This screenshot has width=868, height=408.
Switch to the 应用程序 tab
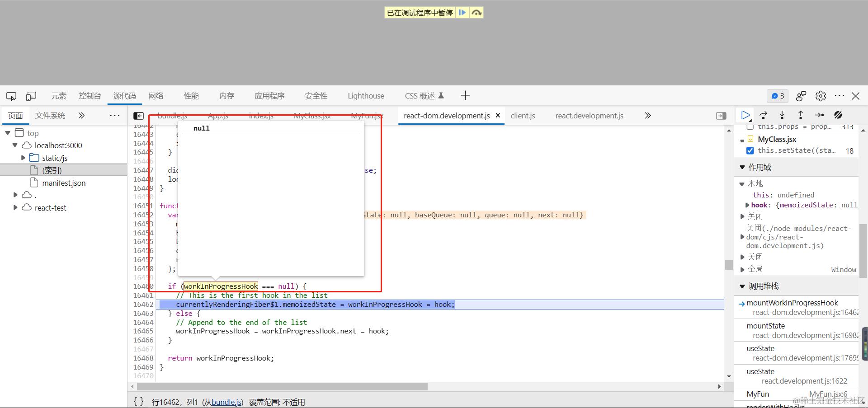[x=269, y=96]
